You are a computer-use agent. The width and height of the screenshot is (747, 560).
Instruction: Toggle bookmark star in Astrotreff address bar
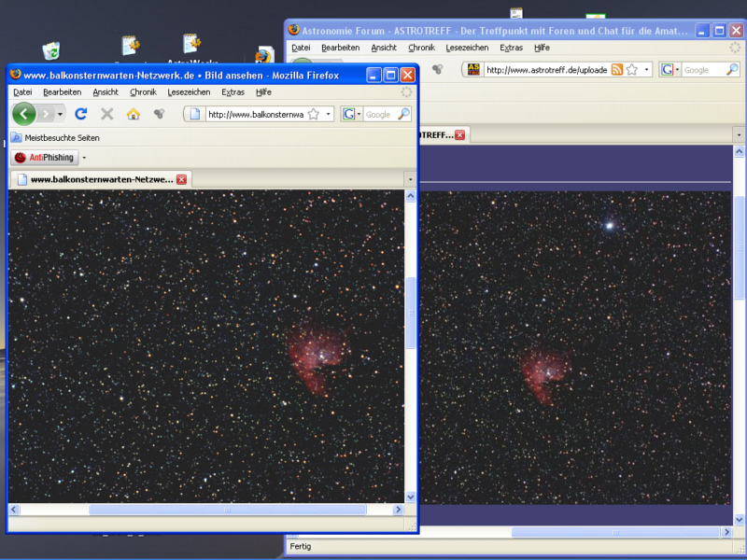pyautogui.click(x=632, y=70)
